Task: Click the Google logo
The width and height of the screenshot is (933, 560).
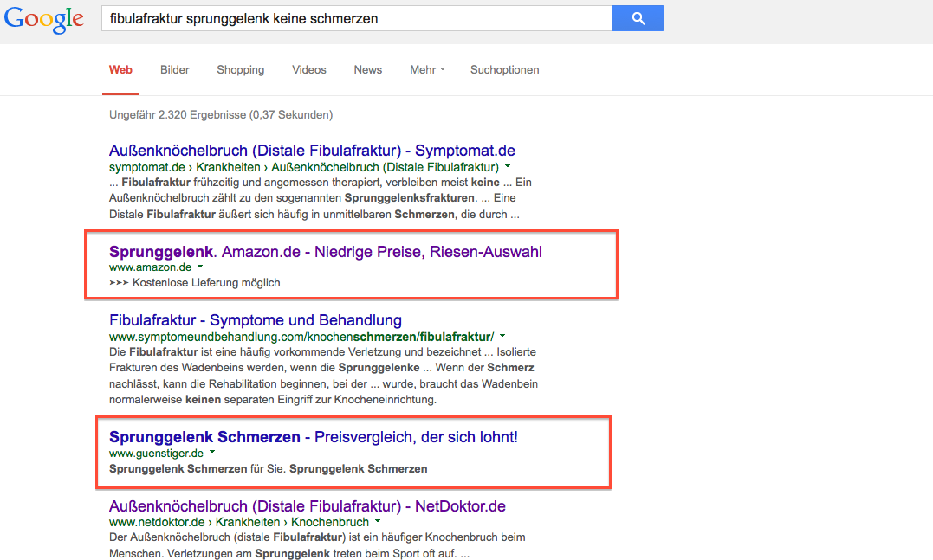Action: 43,19
